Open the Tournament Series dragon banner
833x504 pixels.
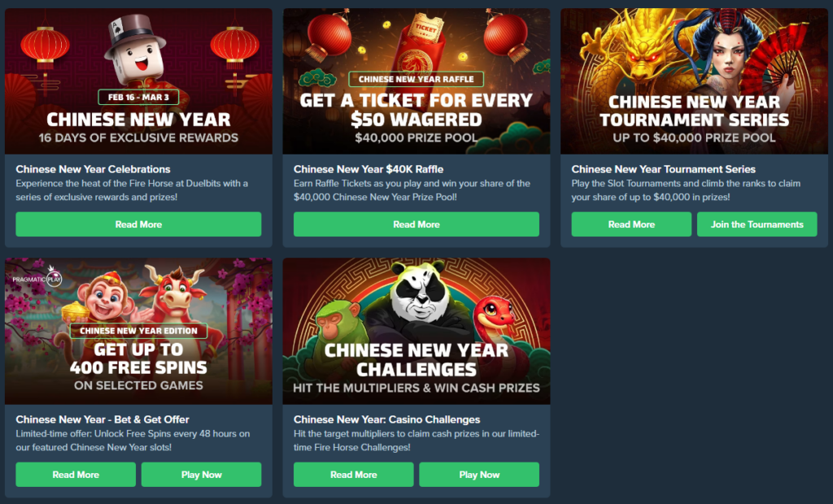click(x=695, y=81)
